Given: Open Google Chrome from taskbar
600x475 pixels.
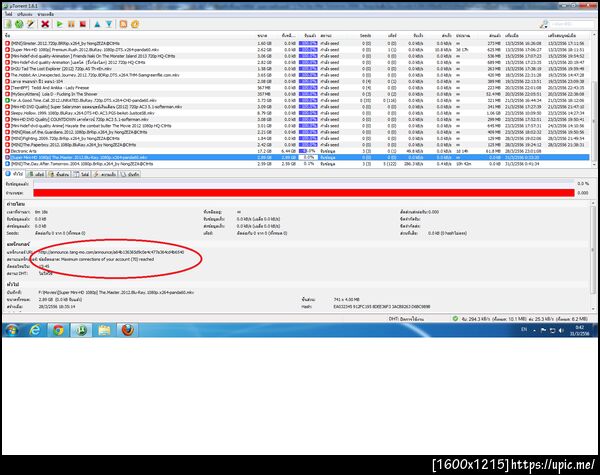Looking at the screenshot, I should tap(58, 330).
